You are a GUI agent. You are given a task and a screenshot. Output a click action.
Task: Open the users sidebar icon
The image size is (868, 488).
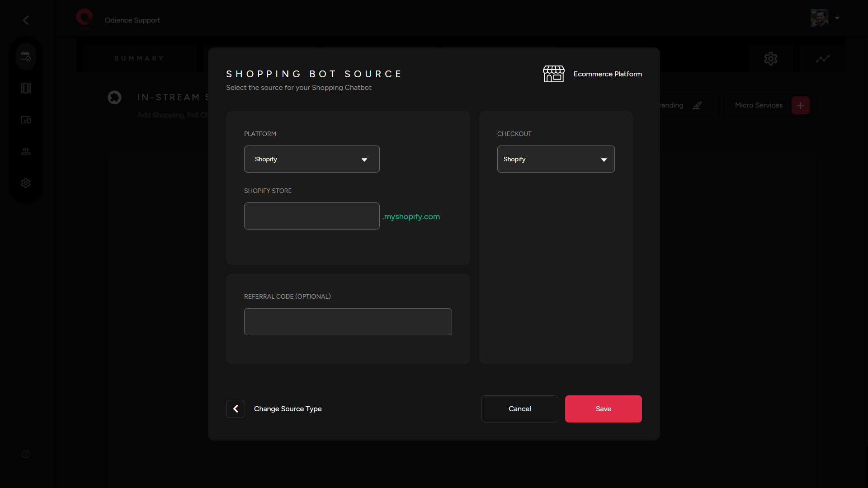26,151
